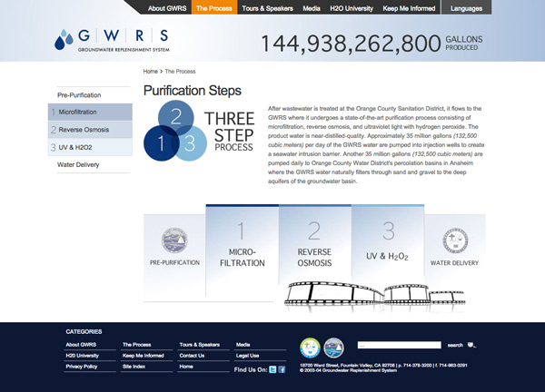Click circle number 1 in three-step diagram

[161, 143]
